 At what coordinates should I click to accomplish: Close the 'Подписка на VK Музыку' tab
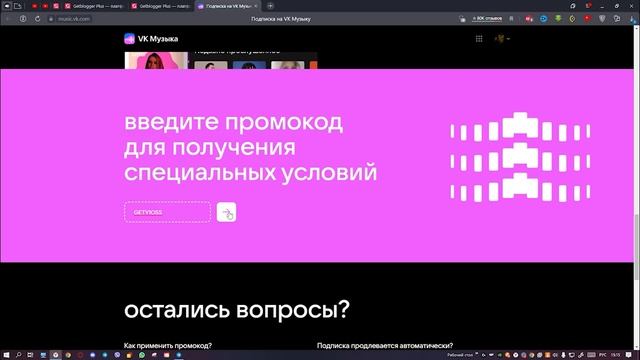(x=256, y=6)
